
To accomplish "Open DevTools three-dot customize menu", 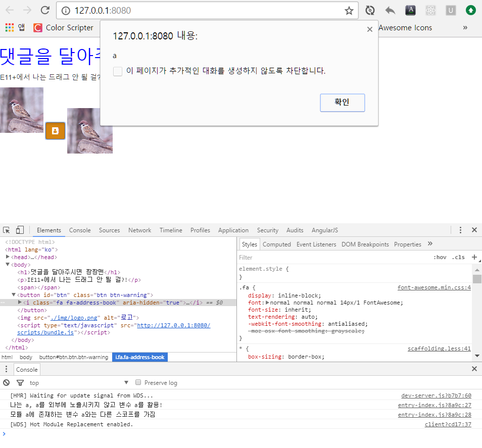I will point(460,230).
